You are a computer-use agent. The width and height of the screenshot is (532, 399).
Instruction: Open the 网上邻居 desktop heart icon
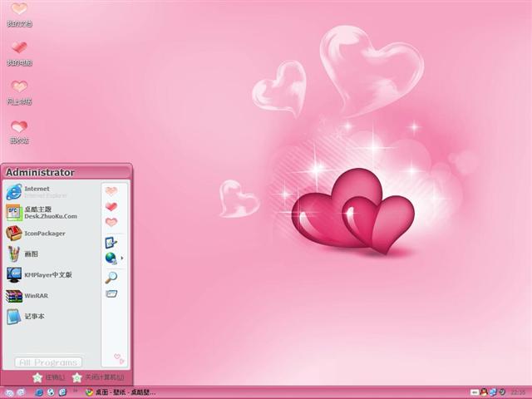[19, 92]
